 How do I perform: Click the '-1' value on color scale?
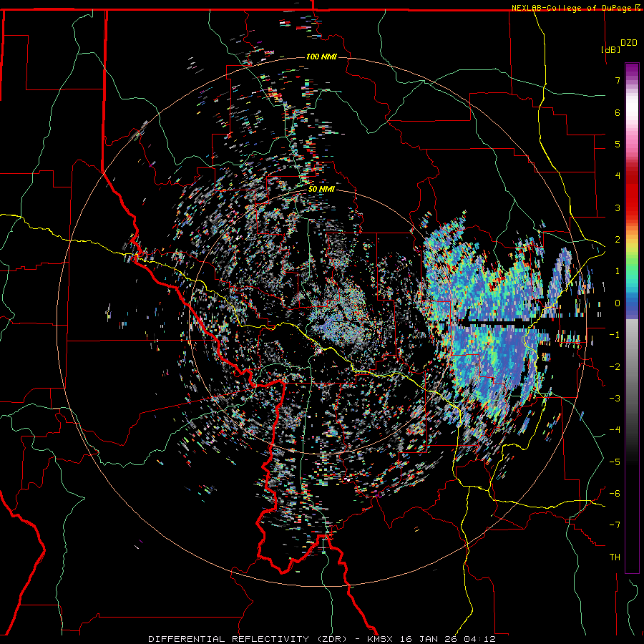click(x=615, y=335)
